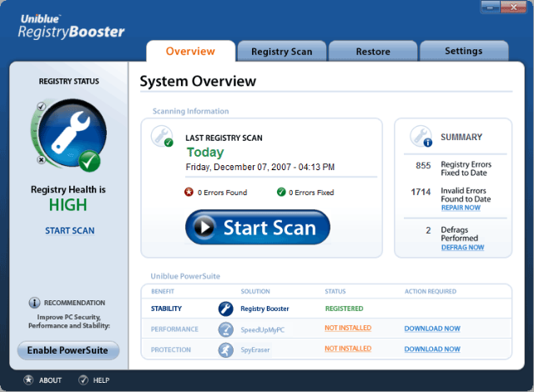Click the ACTION REQUIRED column header
534x392 pixels.
[431, 291]
